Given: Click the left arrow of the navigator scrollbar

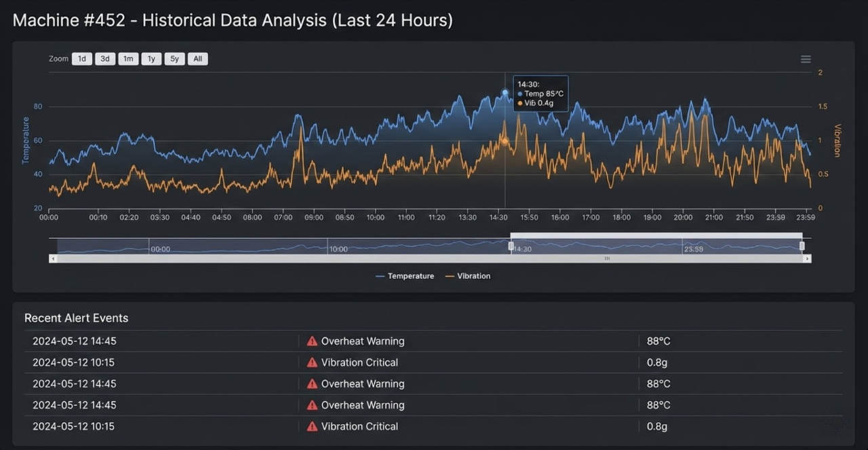Looking at the screenshot, I should click(x=53, y=259).
